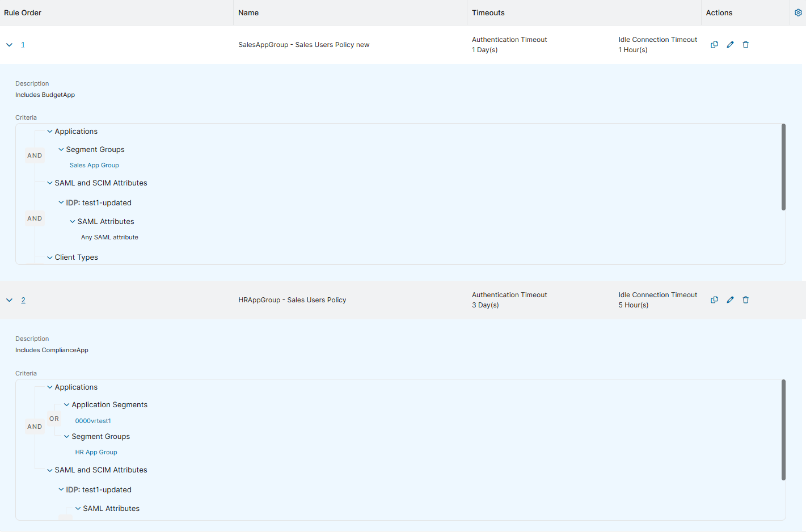Viewport: 806px width, 532px height.
Task: Delete the SalesAppGroup - Sales Users Policy new rule
Action: coord(746,45)
